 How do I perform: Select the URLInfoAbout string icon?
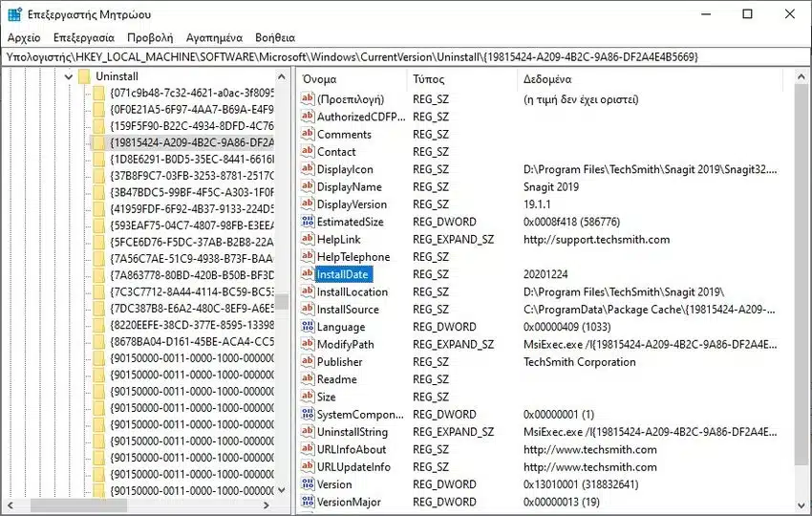[x=308, y=450]
